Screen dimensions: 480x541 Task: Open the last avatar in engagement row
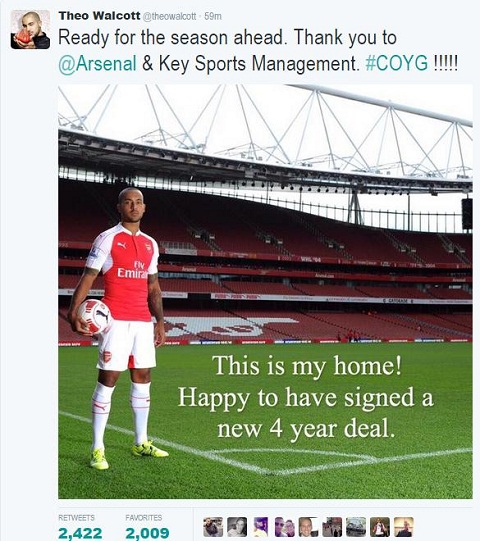click(404, 527)
